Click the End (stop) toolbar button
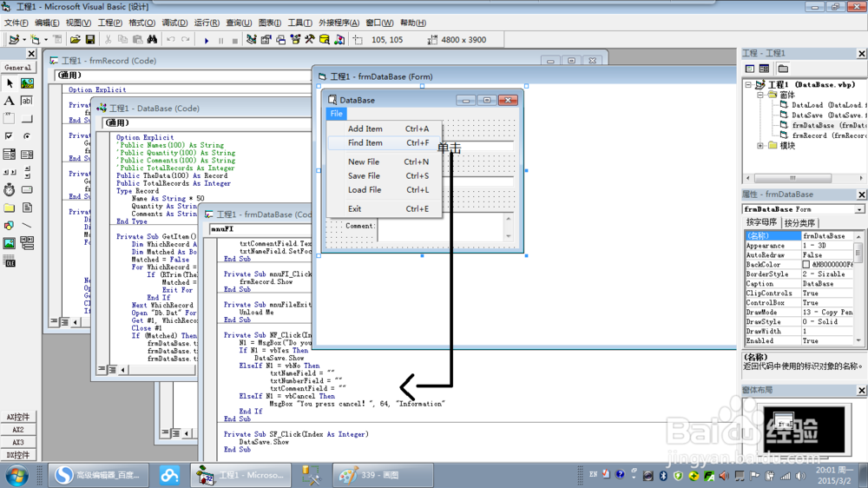Viewport: 868px width, 488px height. (x=234, y=40)
